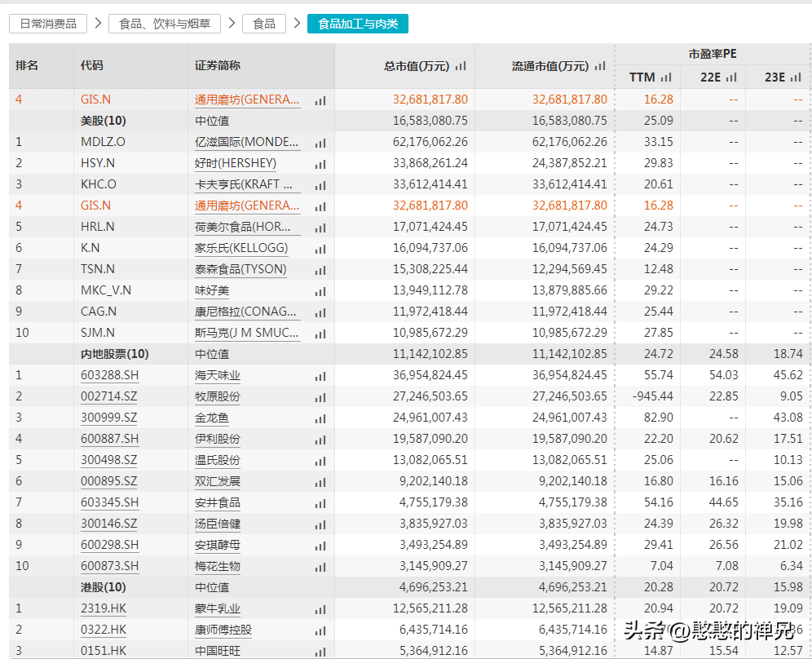Select the 美股(10) group row
Screen dimensions: 812x659
point(409,121)
